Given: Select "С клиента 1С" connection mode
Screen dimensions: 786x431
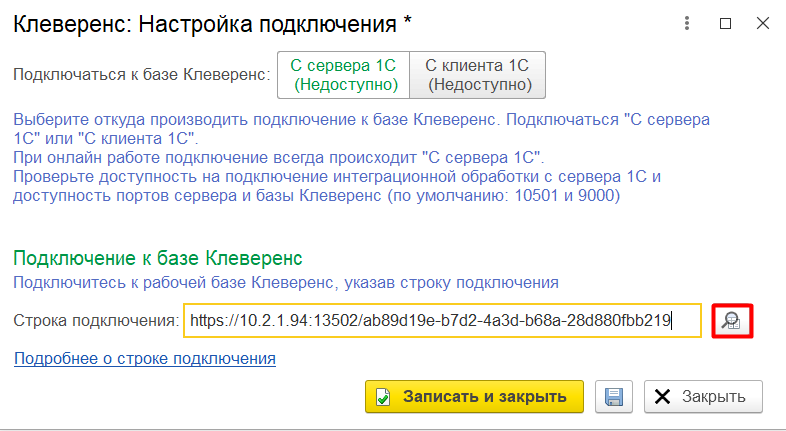Looking at the screenshot, I should [478, 75].
